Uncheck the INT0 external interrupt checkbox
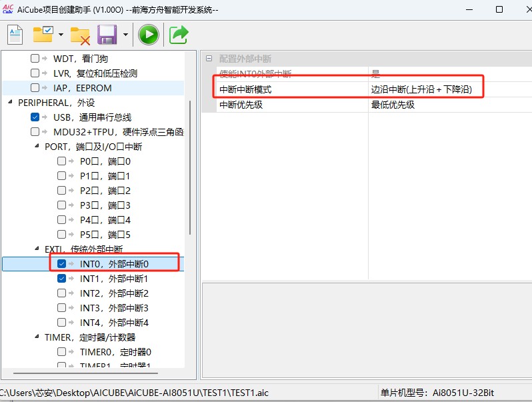 (61, 263)
